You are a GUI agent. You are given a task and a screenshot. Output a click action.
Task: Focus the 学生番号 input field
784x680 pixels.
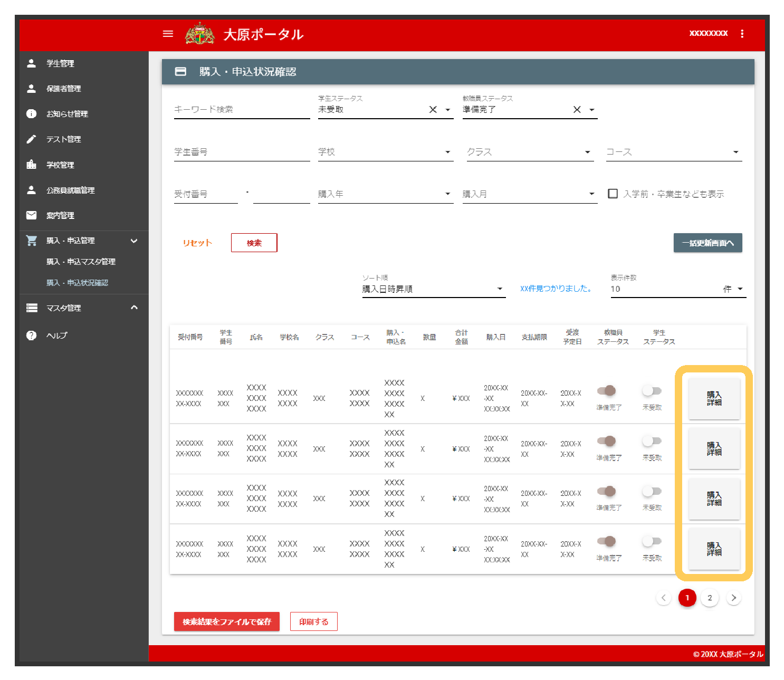click(242, 152)
